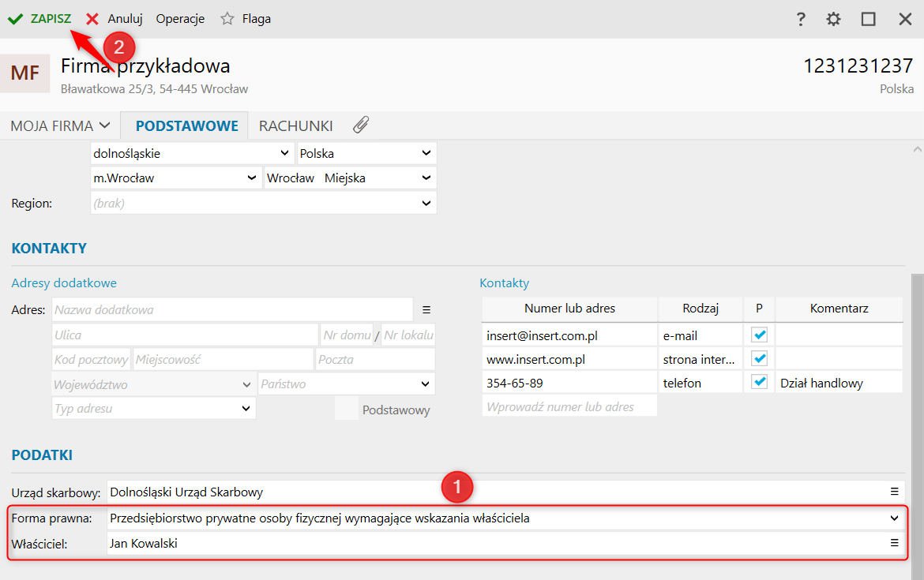
Task: Click the strona inter... type cell
Action: pos(701,359)
